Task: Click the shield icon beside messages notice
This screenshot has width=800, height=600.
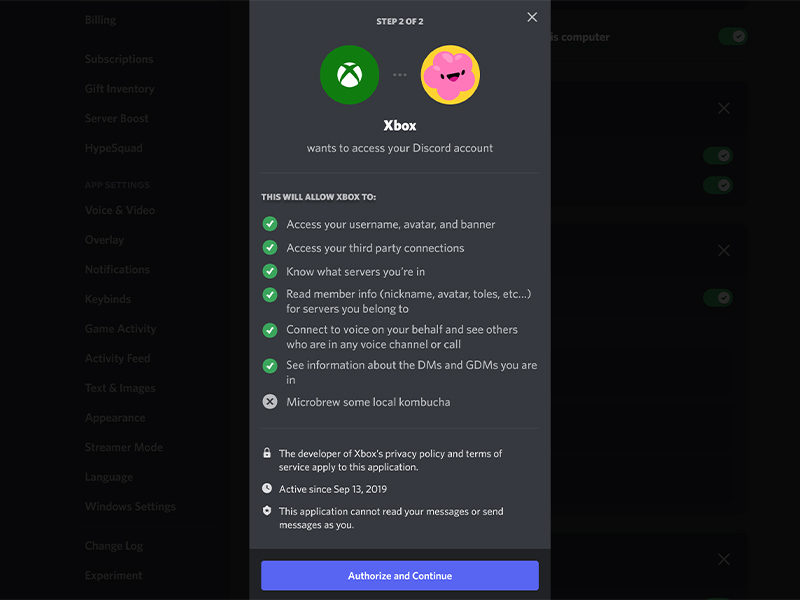Action: pos(267,510)
